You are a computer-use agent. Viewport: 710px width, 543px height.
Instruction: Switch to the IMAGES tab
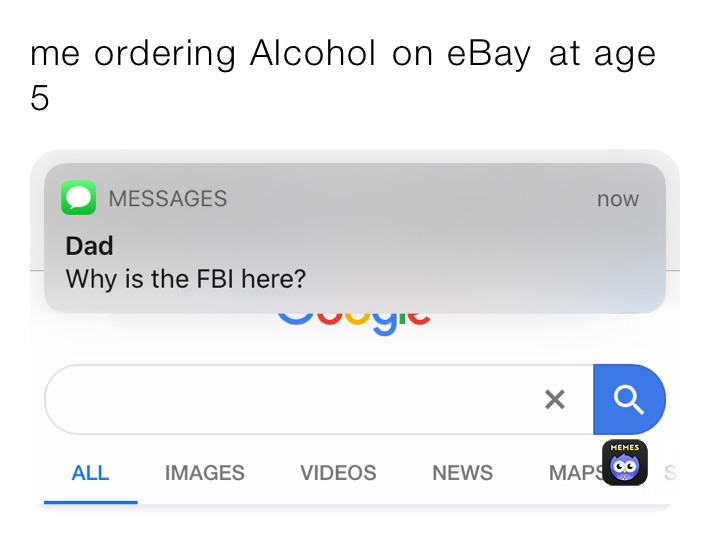(204, 473)
